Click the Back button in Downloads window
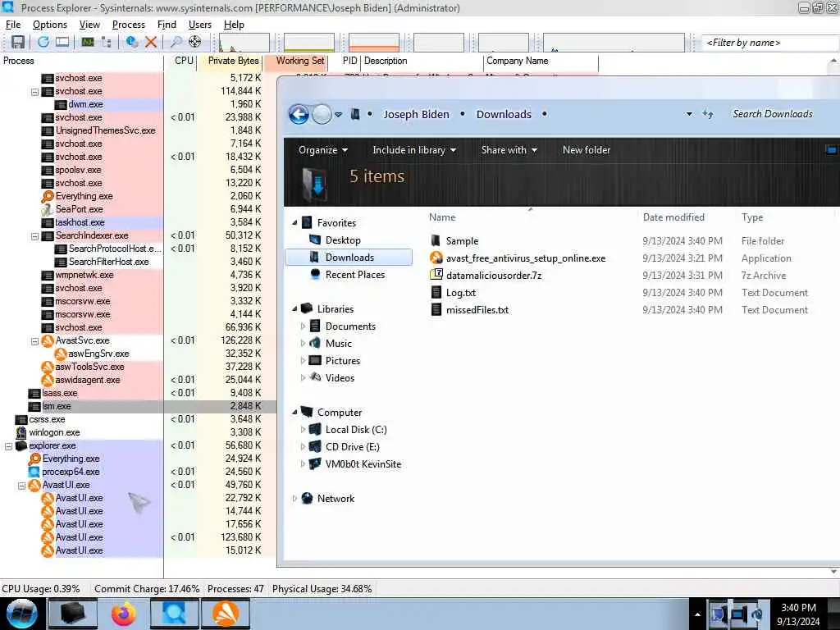This screenshot has width=840, height=630. click(299, 114)
